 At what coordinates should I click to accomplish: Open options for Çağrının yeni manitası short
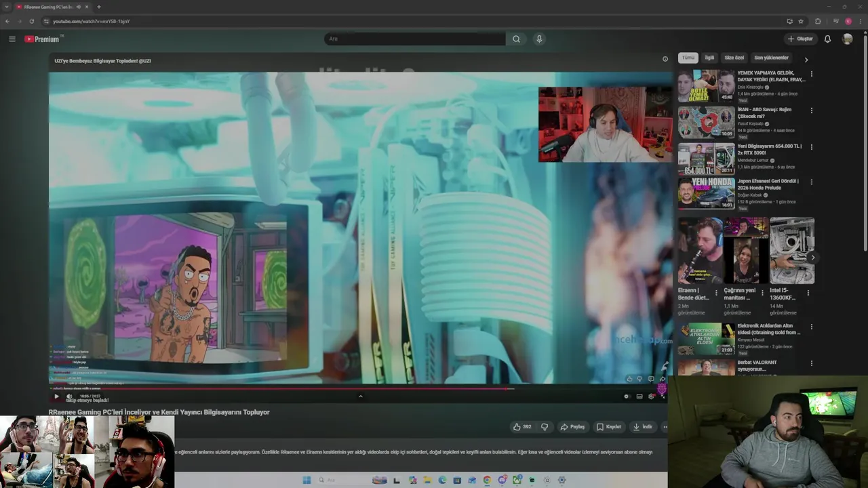(x=762, y=293)
